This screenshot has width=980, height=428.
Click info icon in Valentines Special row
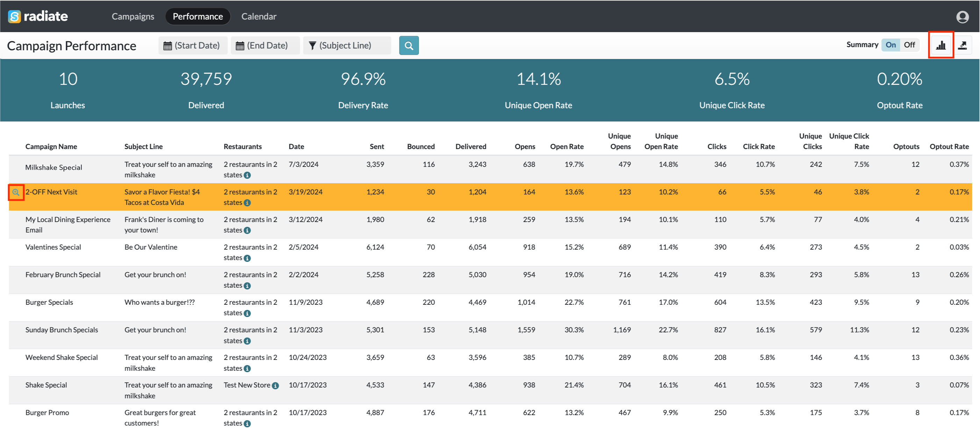click(247, 258)
